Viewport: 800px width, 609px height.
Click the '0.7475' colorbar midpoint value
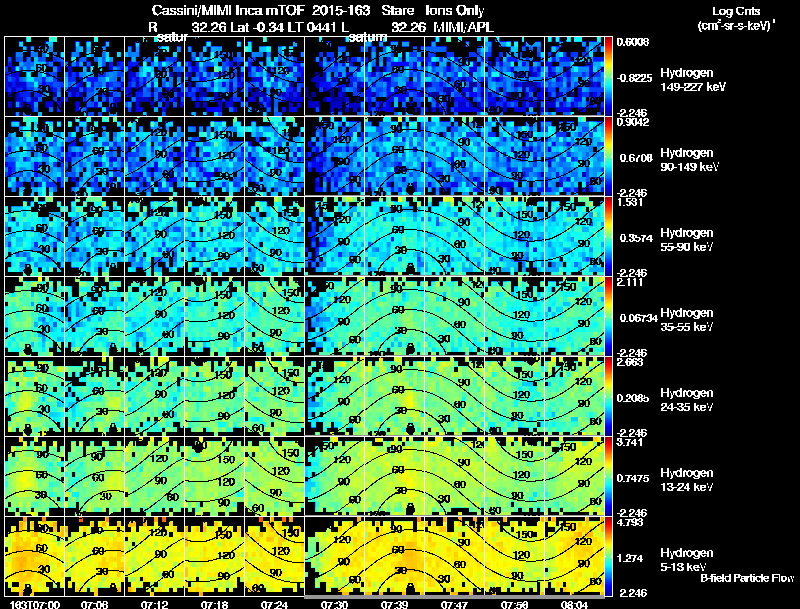(x=633, y=478)
